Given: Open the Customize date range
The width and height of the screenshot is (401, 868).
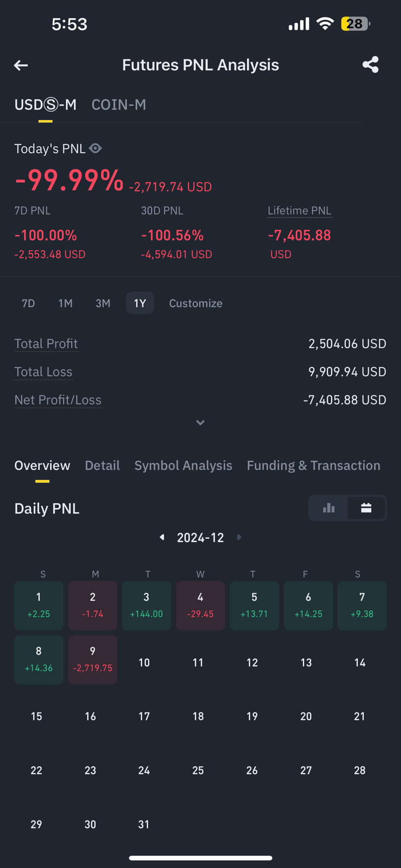Looking at the screenshot, I should [196, 303].
